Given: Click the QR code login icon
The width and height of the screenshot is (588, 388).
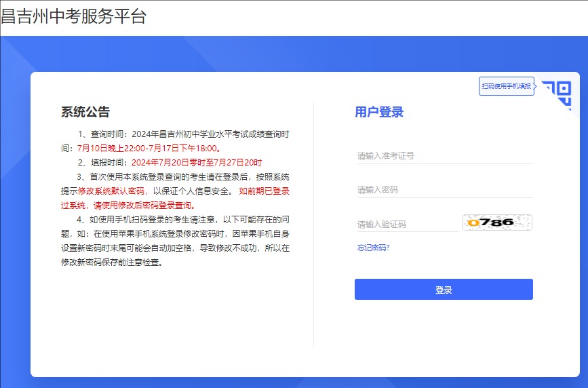Looking at the screenshot, I should coord(557,92).
